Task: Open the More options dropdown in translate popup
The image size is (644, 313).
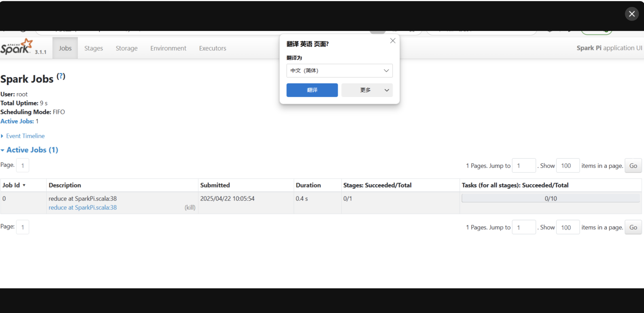Action: click(x=367, y=90)
